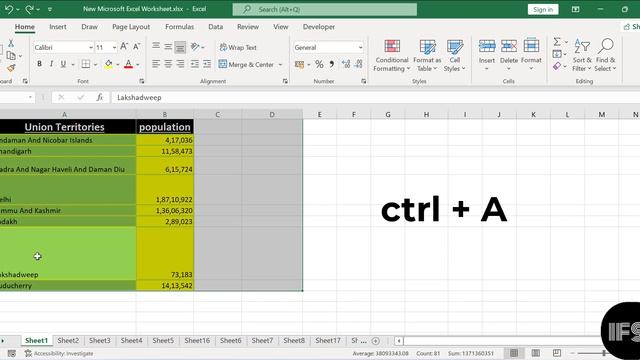Viewport: 640px width, 360px height.
Task: Decrease Decimal places icon
Action: click(x=359, y=64)
